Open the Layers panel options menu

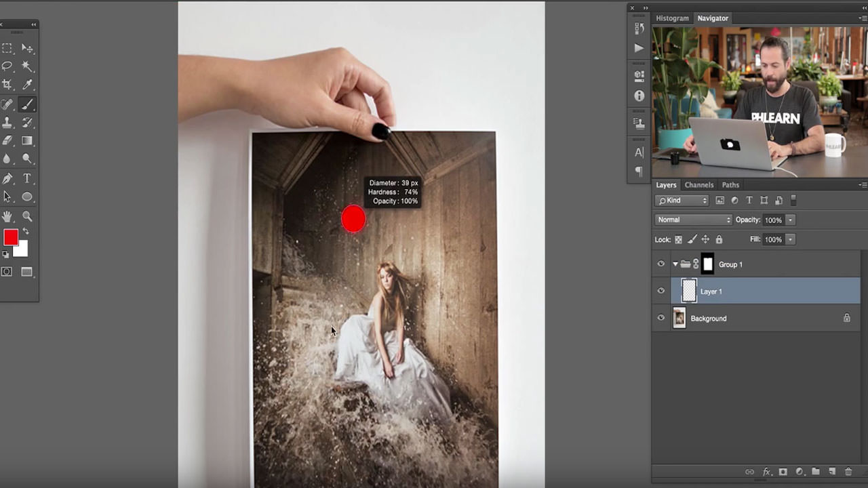click(863, 185)
